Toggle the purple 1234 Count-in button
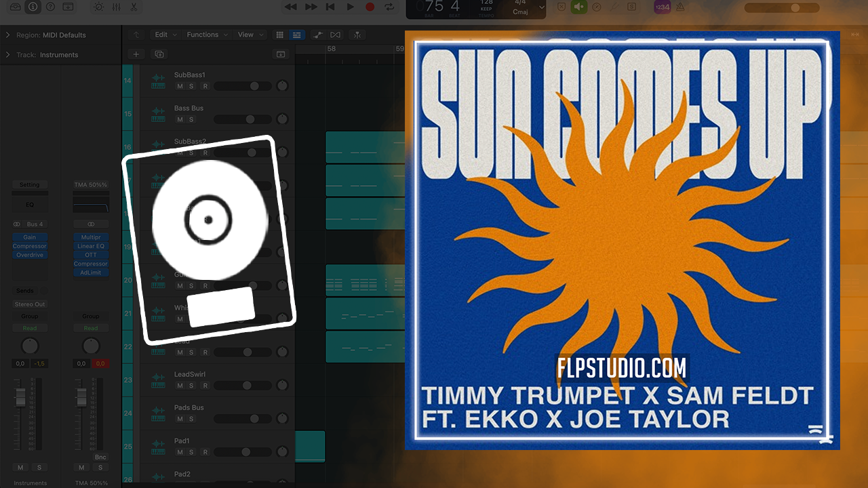Viewport: 868px width, 488px height. [662, 7]
